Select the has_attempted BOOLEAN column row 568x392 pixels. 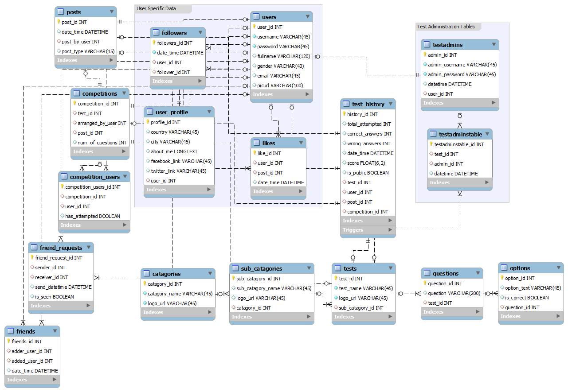point(92,216)
